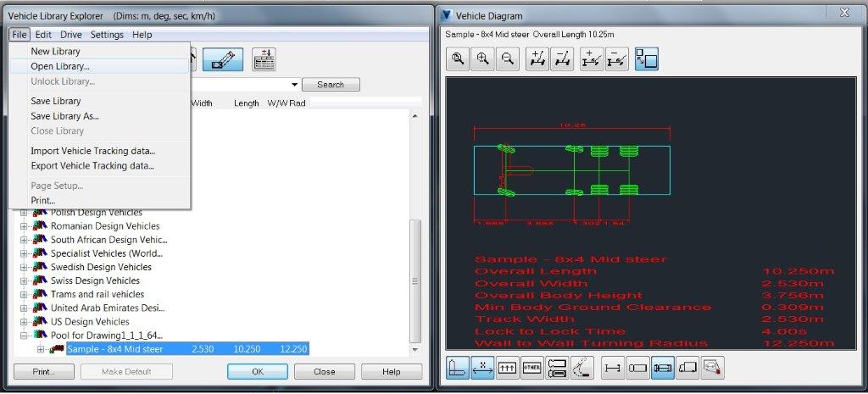Viewport: 868px width, 394px height.
Task: Zoom out of the vehicle diagram
Action: click(x=508, y=59)
